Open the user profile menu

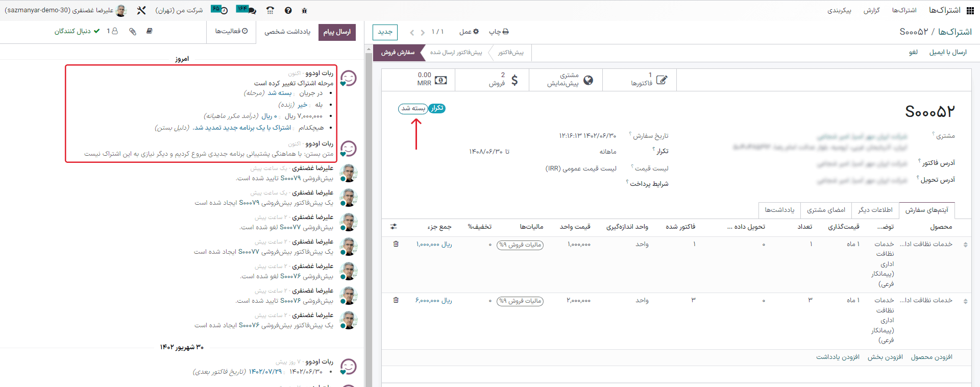66,10
